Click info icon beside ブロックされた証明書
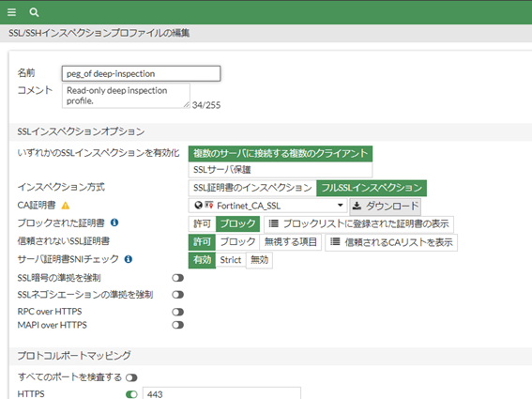Viewport: 532px width, 399px height. coord(114,223)
